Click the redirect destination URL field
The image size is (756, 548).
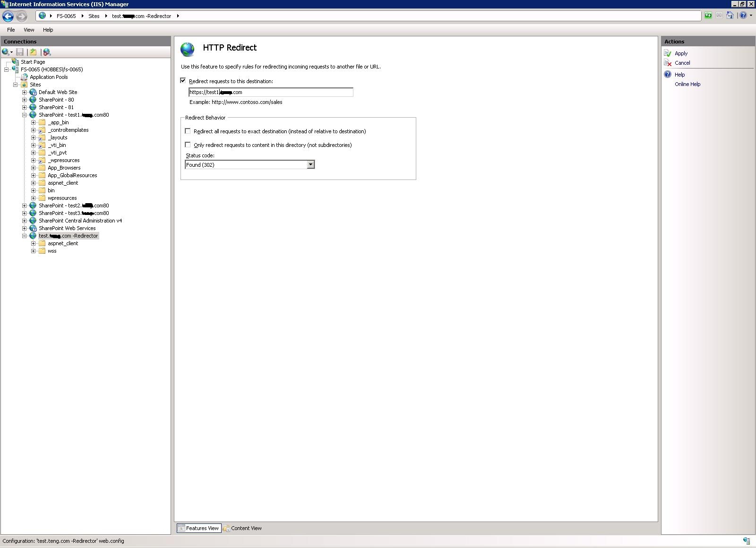[x=271, y=92]
